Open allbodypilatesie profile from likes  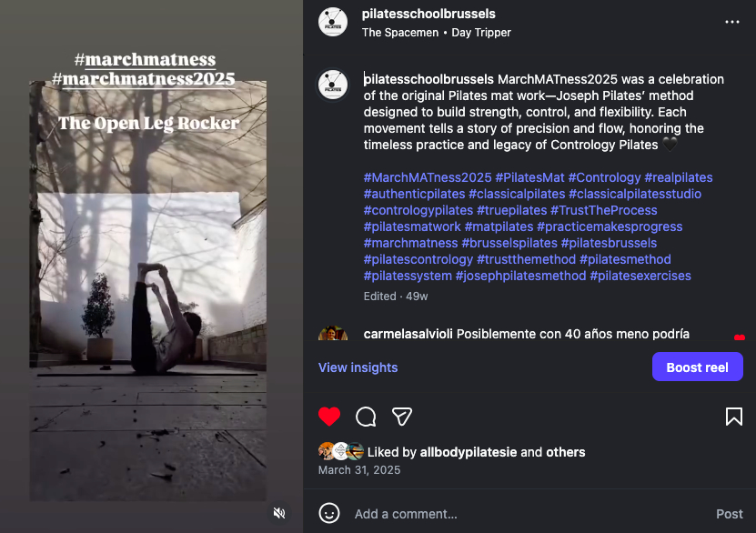click(468, 452)
